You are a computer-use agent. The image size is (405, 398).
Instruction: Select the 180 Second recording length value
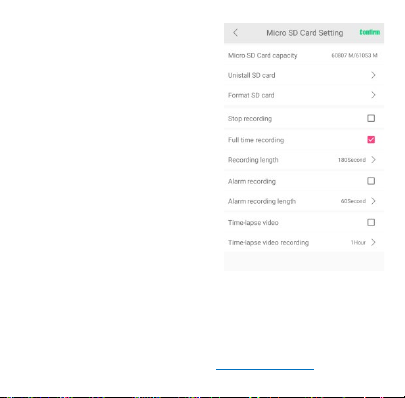pos(352,160)
